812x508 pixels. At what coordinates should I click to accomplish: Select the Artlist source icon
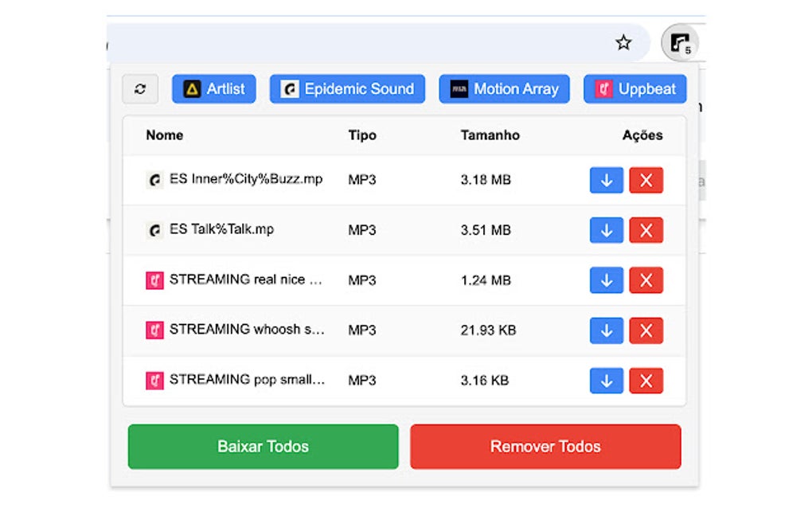click(x=191, y=89)
